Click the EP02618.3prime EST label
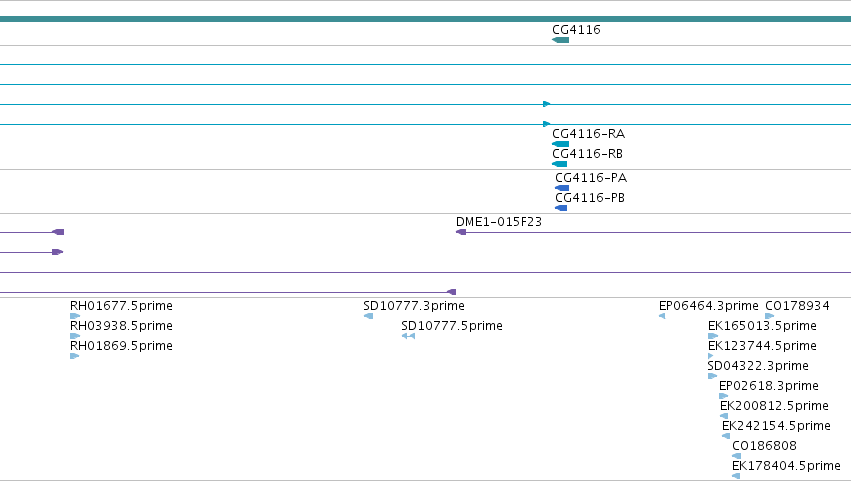851x481 pixels. 769,386
